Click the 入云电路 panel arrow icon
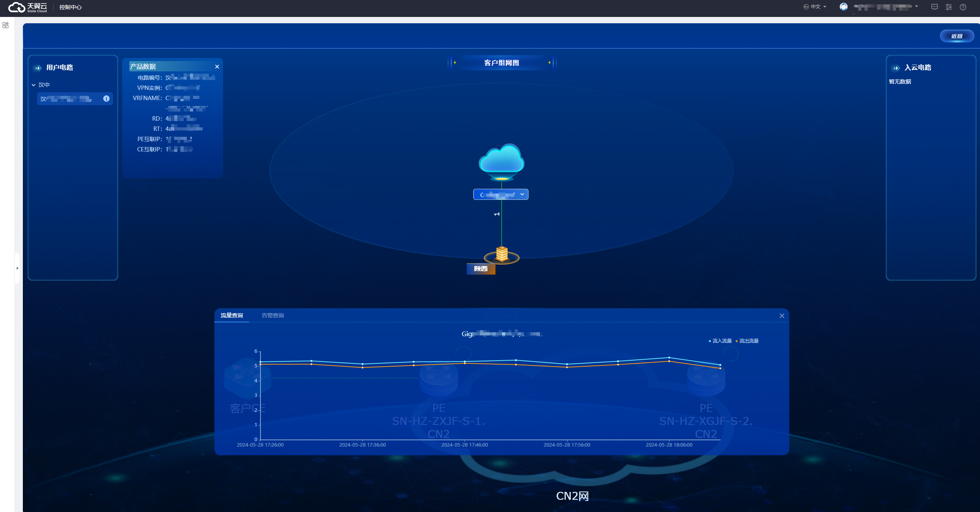The width and height of the screenshot is (980, 512). tap(896, 68)
